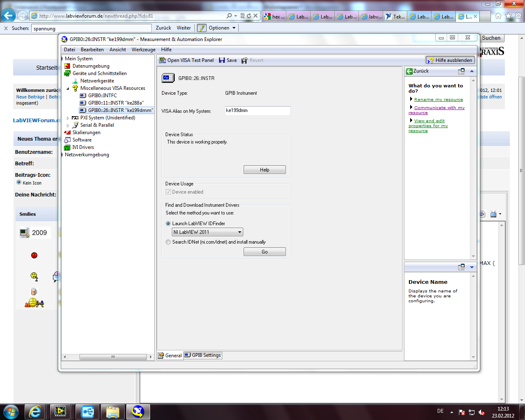Open the Neue Beiträge link on the forum
Screen dimensions: 525x420
coord(30,97)
